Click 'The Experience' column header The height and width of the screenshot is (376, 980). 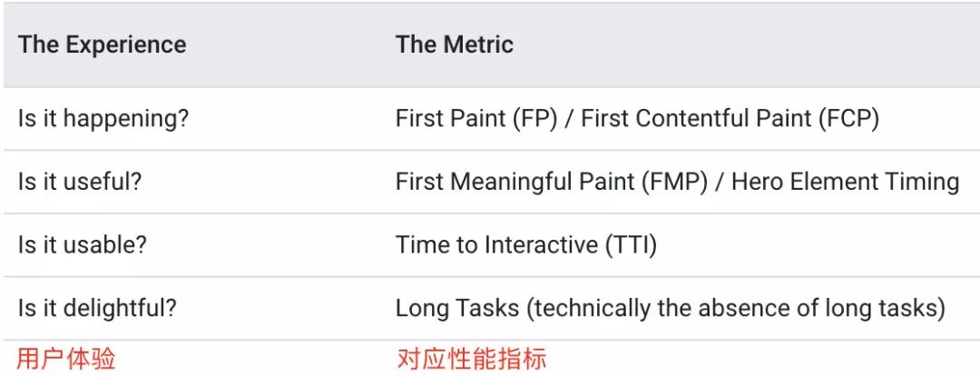point(102,45)
